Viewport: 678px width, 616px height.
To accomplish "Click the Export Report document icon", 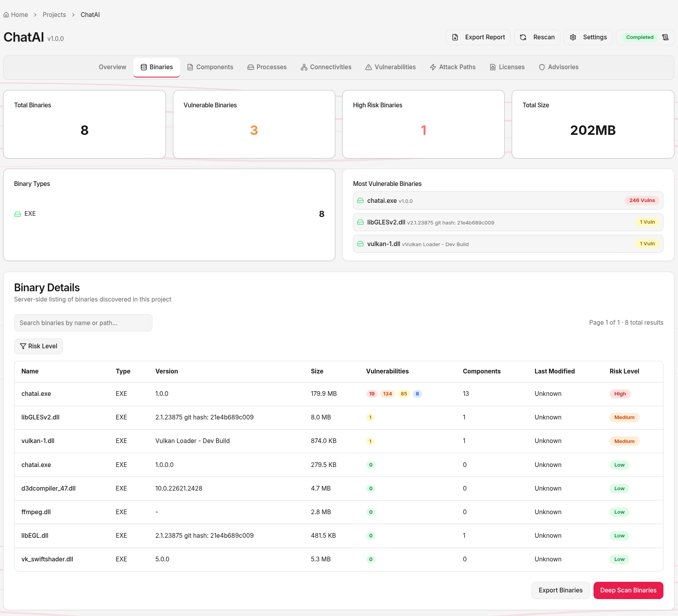I will click(x=455, y=37).
